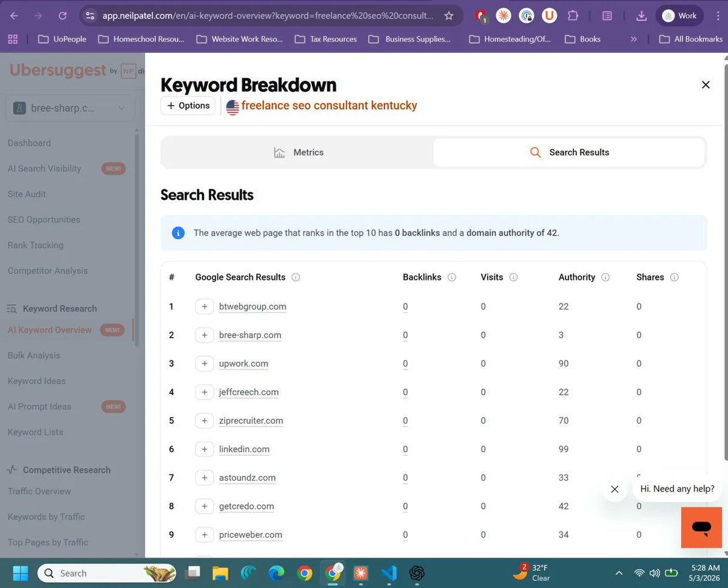Open the Books bookmarks folder
The height and width of the screenshot is (588, 728).
point(582,39)
